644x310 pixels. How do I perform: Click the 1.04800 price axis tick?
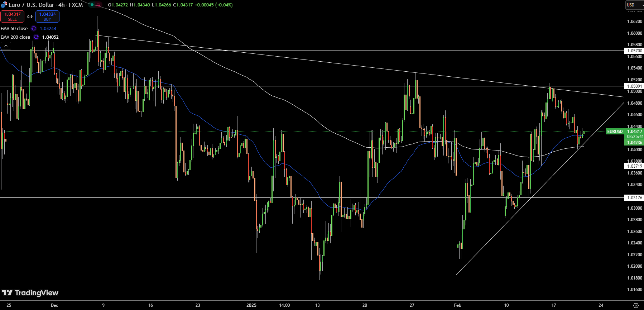[634, 103]
